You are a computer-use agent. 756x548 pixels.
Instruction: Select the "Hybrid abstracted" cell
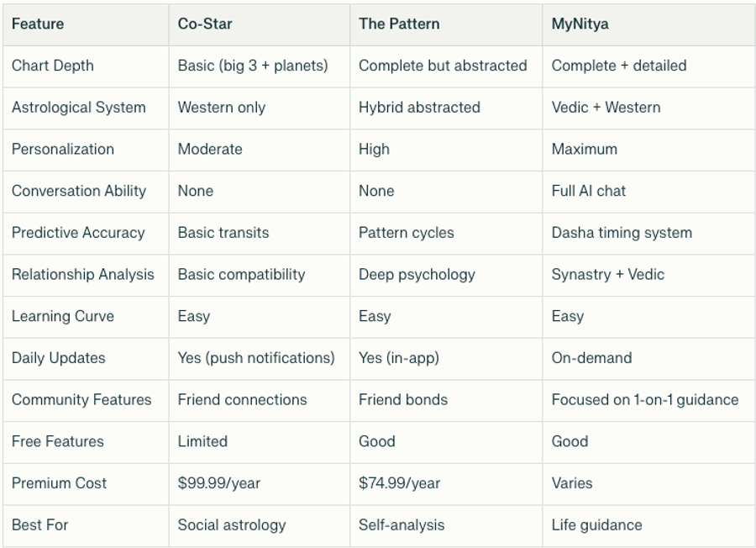click(x=419, y=108)
